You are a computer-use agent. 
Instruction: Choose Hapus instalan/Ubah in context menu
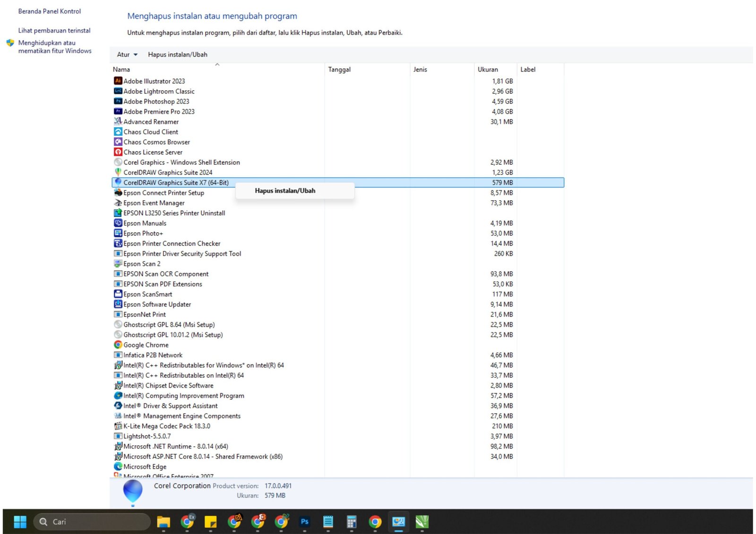(x=285, y=191)
